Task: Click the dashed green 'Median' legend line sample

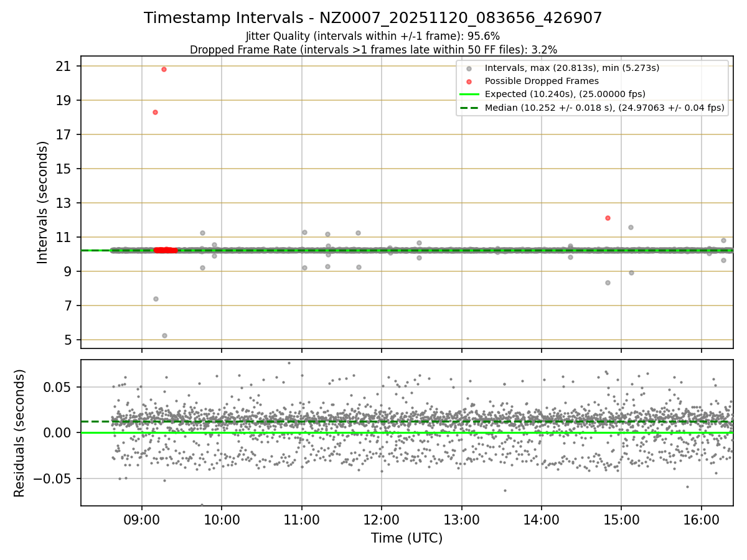Action: (x=469, y=108)
